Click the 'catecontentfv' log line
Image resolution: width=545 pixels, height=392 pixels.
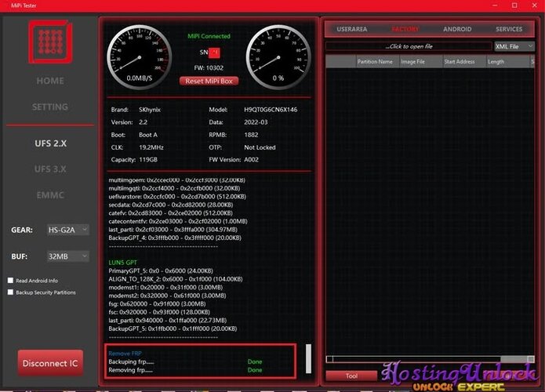[x=178, y=221]
